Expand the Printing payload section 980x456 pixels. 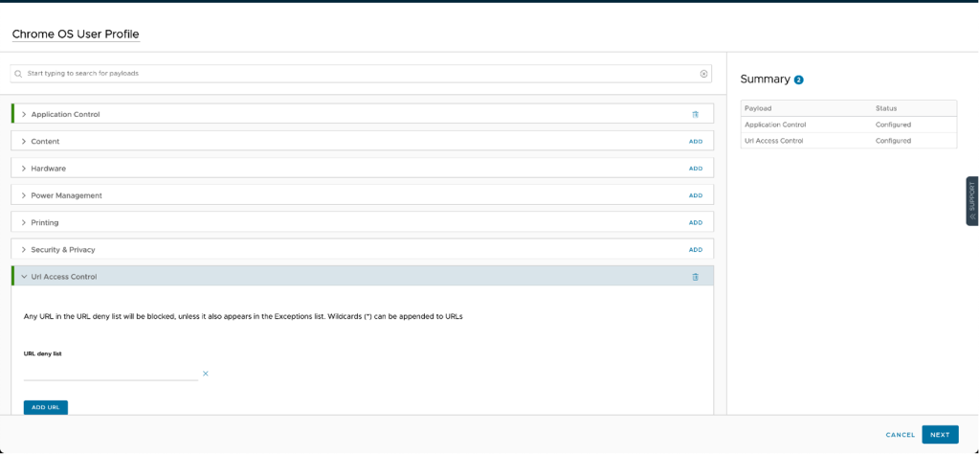click(x=24, y=222)
